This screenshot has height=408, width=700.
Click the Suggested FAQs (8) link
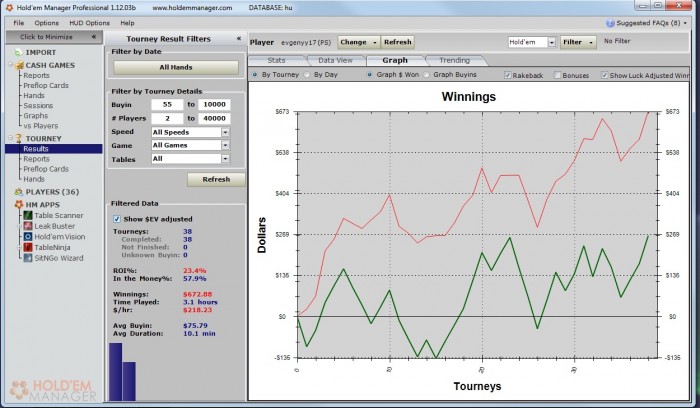(x=648, y=23)
